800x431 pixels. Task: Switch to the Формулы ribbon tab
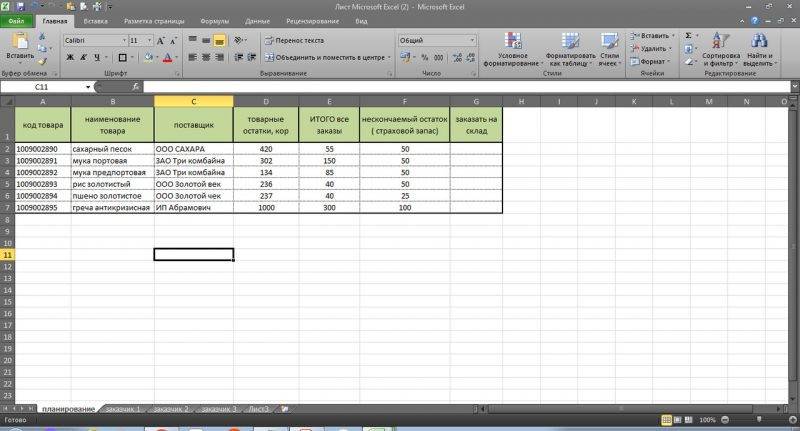[x=213, y=20]
